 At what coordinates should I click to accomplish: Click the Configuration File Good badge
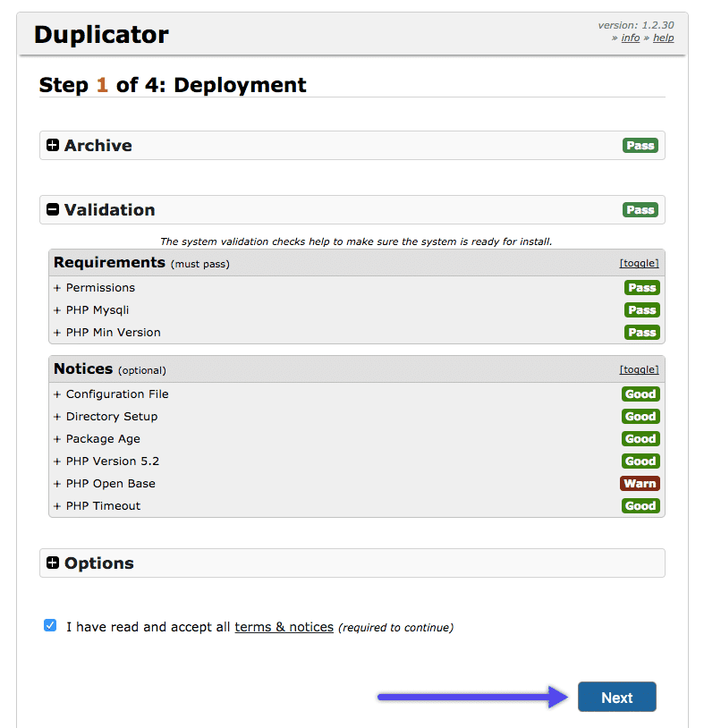tap(640, 394)
